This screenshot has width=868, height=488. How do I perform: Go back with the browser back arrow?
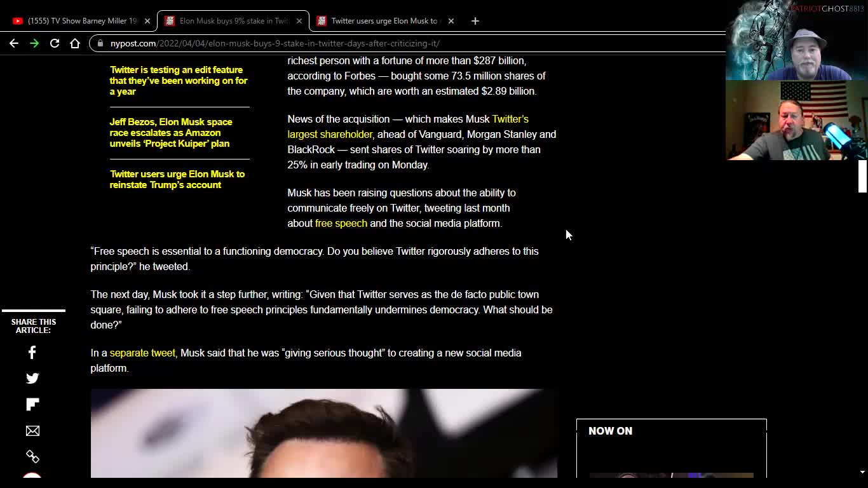click(14, 43)
